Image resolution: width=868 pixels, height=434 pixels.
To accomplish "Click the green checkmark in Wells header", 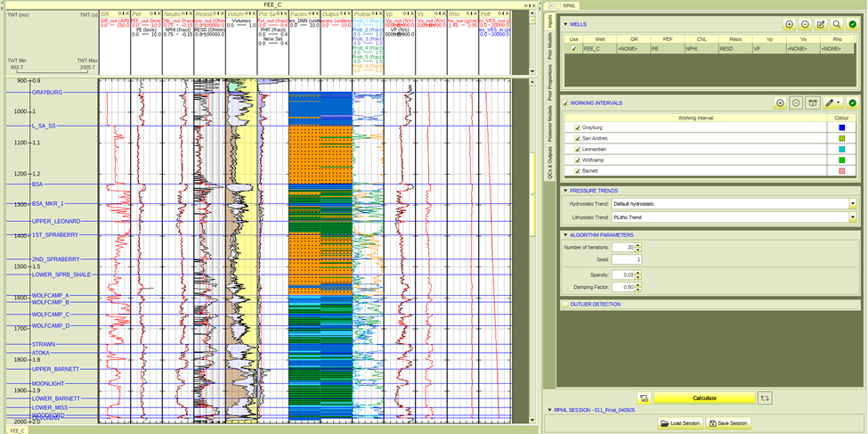I will click(853, 24).
